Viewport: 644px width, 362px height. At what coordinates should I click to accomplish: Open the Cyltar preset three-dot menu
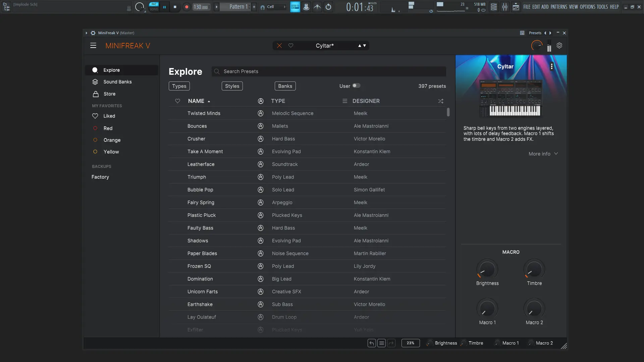pyautogui.click(x=551, y=66)
